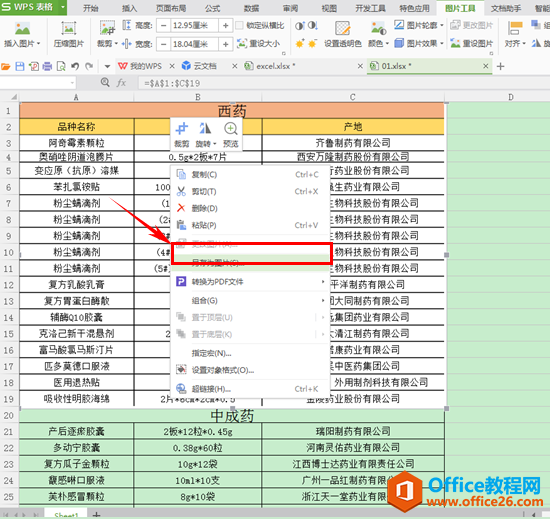550x519 pixels.
Task: Click the Crop (裁剪) icon in floating toolbar
Action: [182, 129]
